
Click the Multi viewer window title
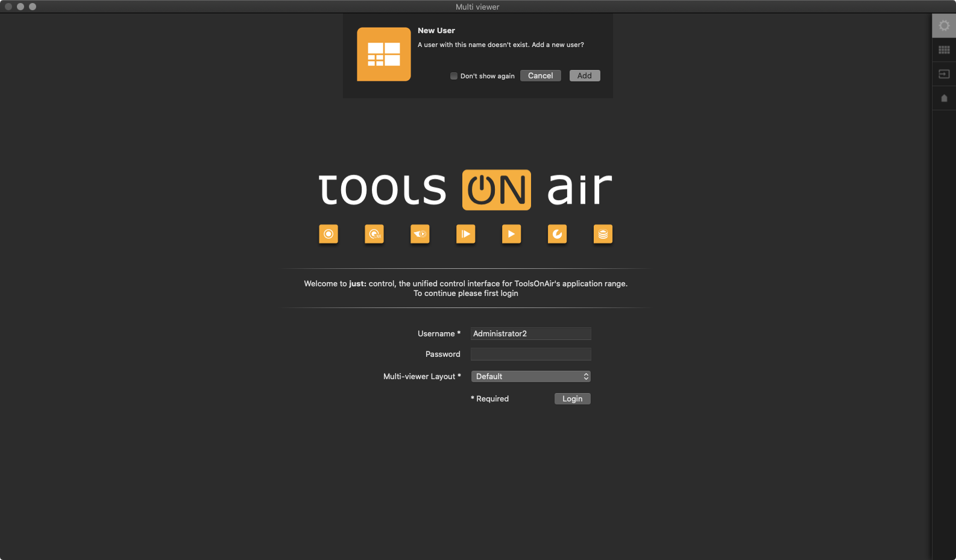tap(477, 7)
